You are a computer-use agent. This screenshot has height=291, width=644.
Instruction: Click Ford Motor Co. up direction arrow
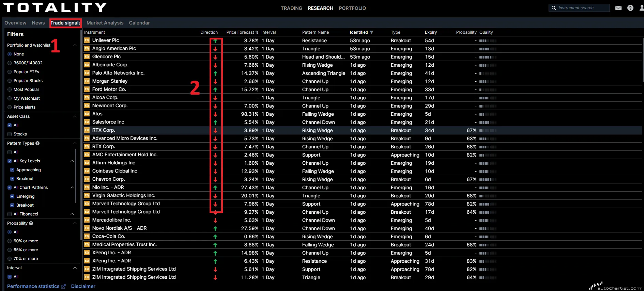(x=215, y=90)
